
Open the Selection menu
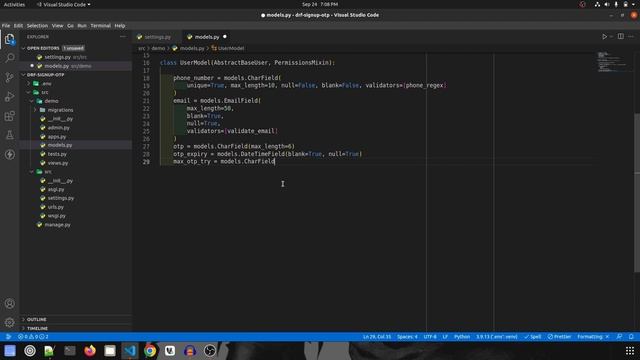coord(37,26)
